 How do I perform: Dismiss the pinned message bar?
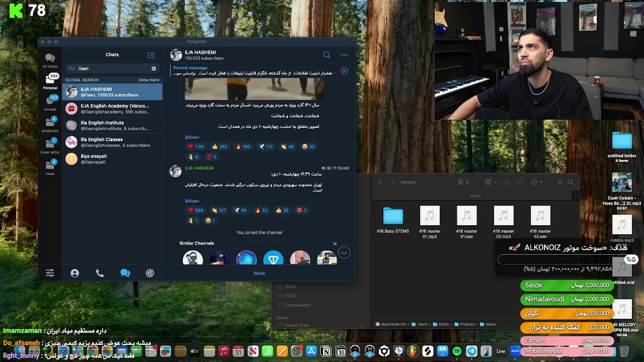344,71
